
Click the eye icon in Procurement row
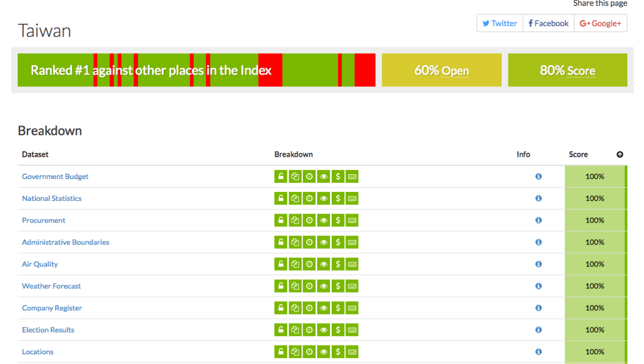point(324,220)
